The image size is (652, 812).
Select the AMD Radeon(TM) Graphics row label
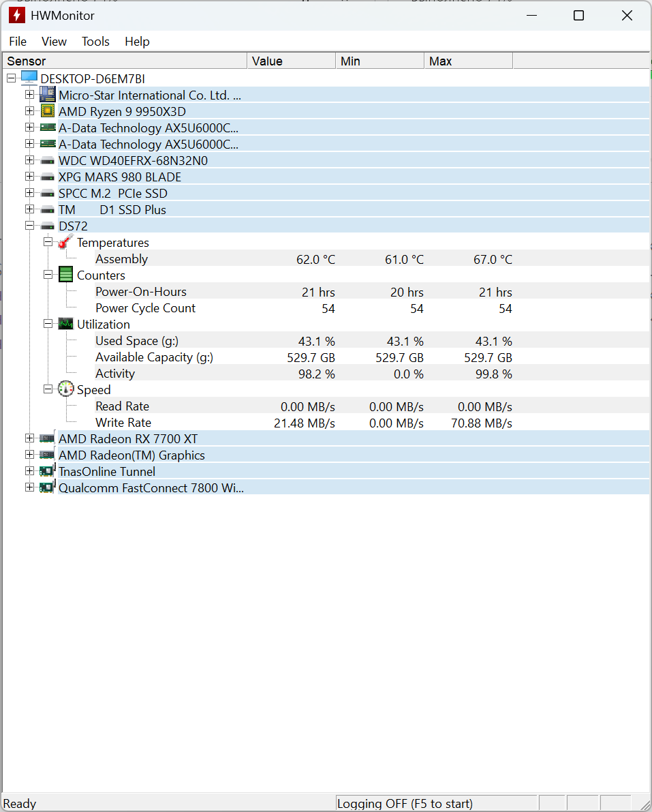click(x=131, y=455)
